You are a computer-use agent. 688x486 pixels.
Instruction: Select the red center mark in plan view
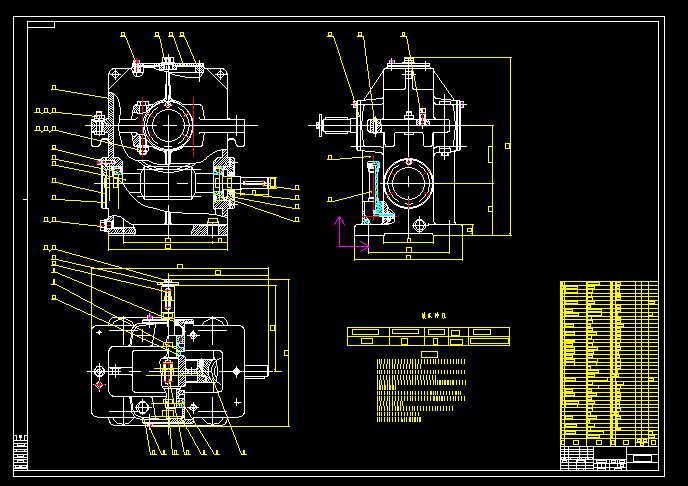[99, 384]
